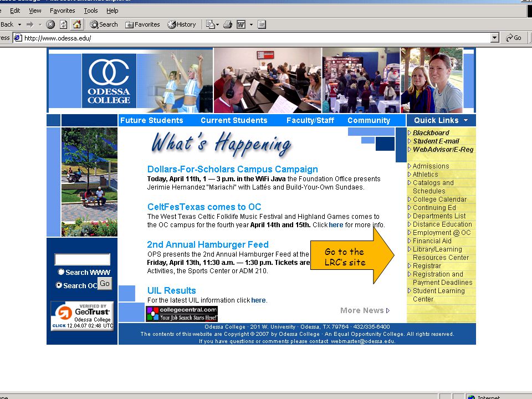Open the Continuing Ed link
532x399 pixels.
(x=434, y=208)
